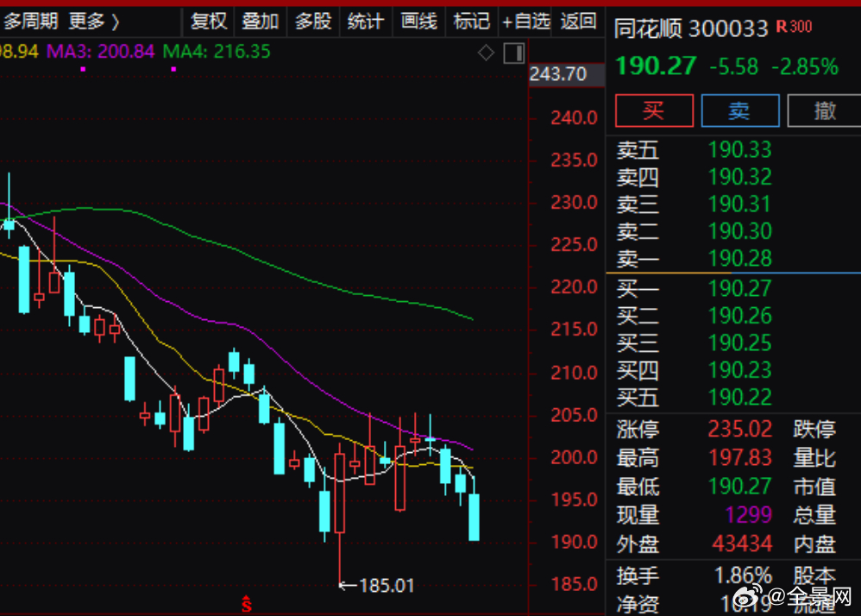Click the MA3: 200.84 indicator label
The image size is (861, 616).
pos(100,52)
